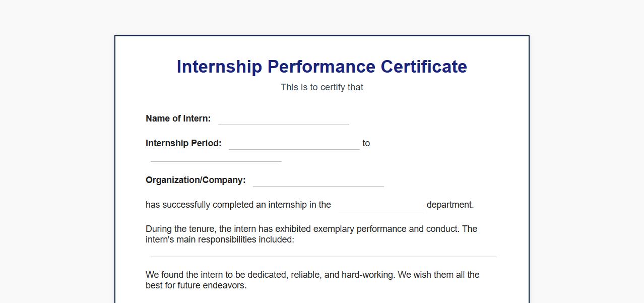Screen dimensions: 644x303
Task: Click the Name of Intern input field
Action: (x=283, y=119)
